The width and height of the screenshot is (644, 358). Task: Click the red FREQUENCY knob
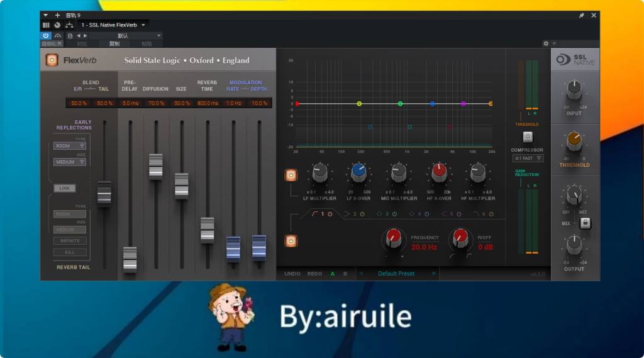click(x=393, y=238)
